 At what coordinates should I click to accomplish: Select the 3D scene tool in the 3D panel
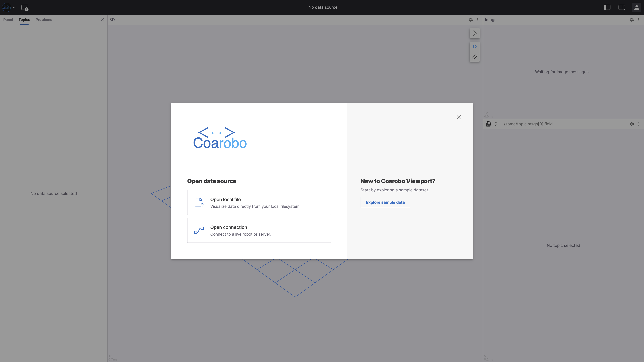474,46
